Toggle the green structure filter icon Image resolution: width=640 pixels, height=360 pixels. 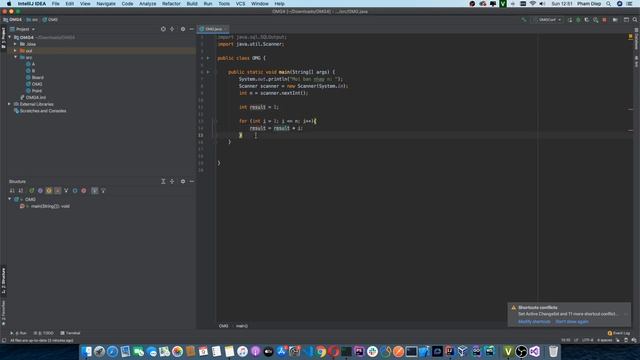coord(31,191)
